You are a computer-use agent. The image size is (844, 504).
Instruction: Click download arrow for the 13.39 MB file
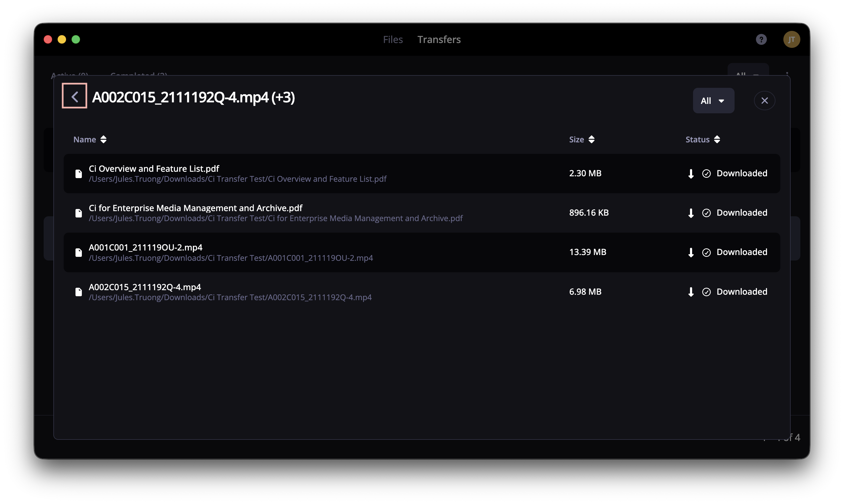click(691, 253)
